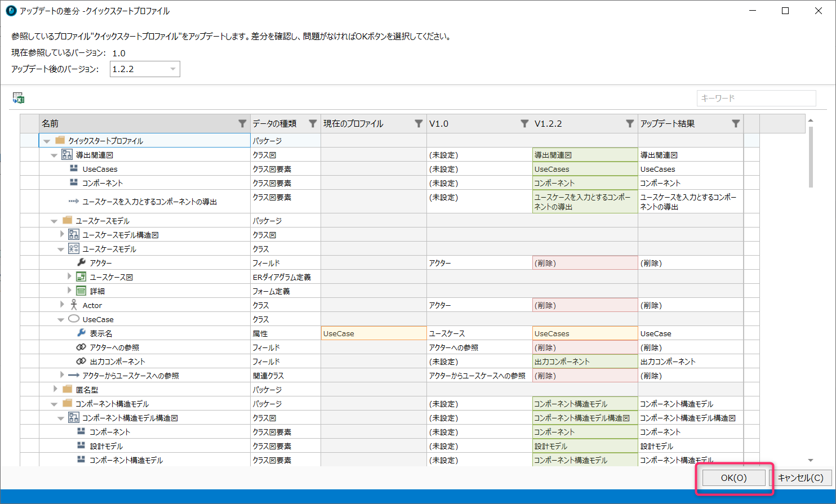The width and height of the screenshot is (836, 504).
Task: Open filter for V1.0 column
Action: [524, 123]
